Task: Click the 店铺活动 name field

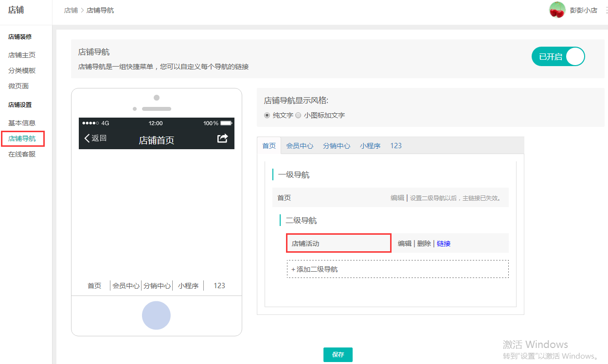Action: coord(339,243)
